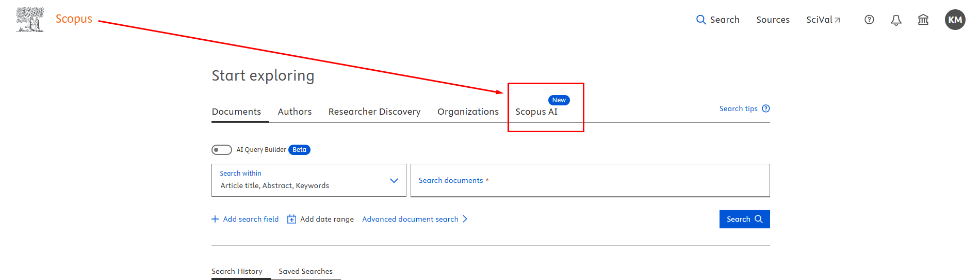Screen dimensions: 980x280
Task: Open the Scopus AI tab
Action: (536, 112)
